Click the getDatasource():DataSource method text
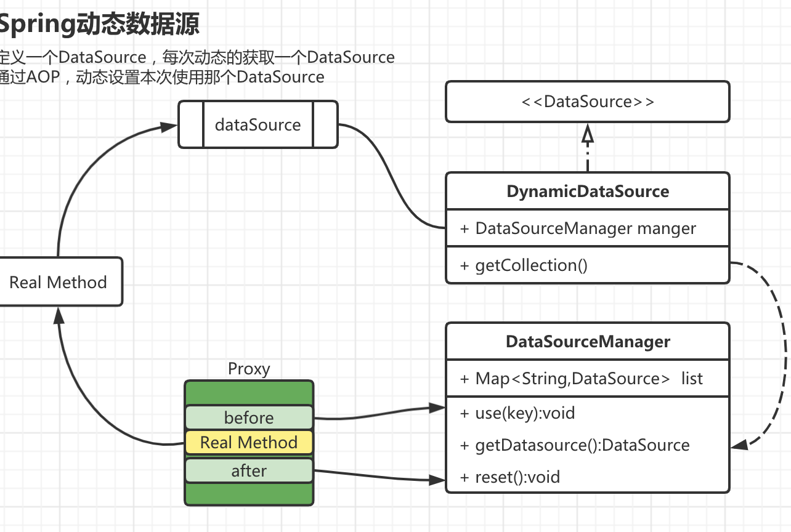Viewport: 791px width, 532px height. point(582,445)
